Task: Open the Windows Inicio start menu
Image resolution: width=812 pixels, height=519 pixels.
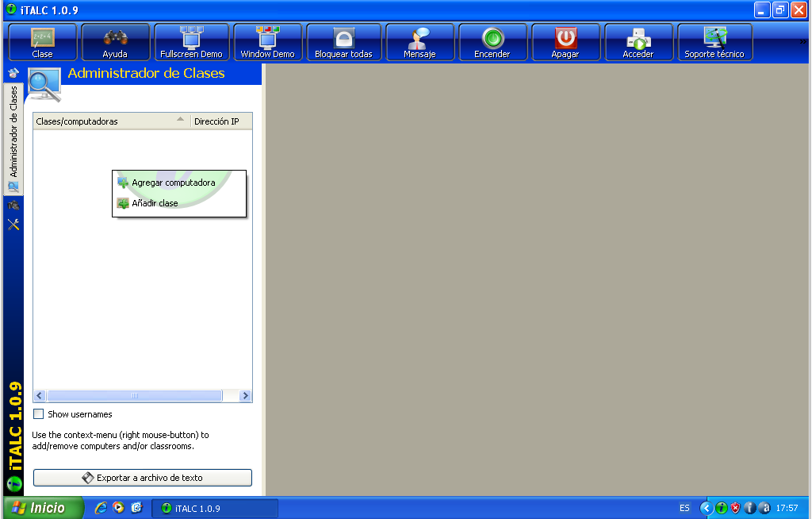Action: tap(44, 508)
